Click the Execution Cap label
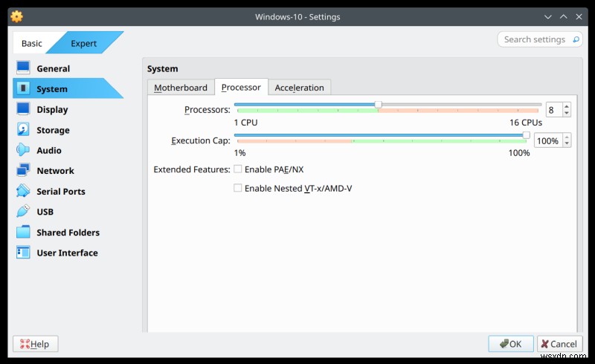595x364 pixels. click(201, 140)
